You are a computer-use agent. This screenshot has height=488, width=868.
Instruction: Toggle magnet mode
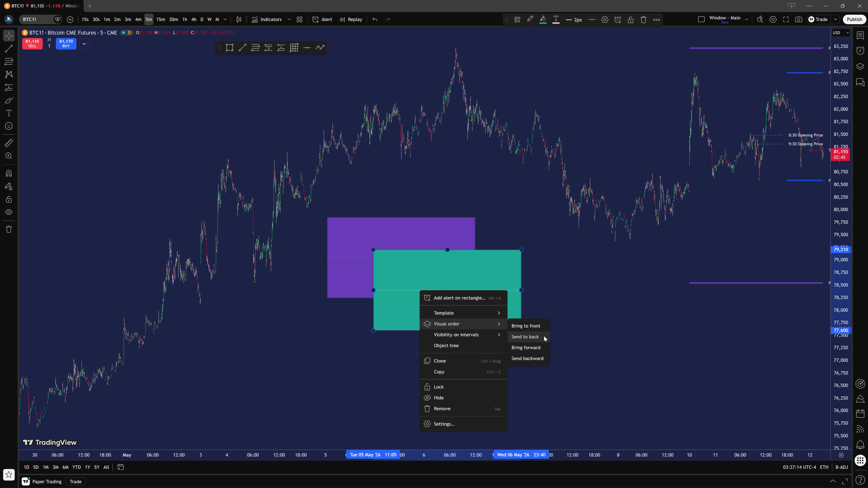coord(9,173)
